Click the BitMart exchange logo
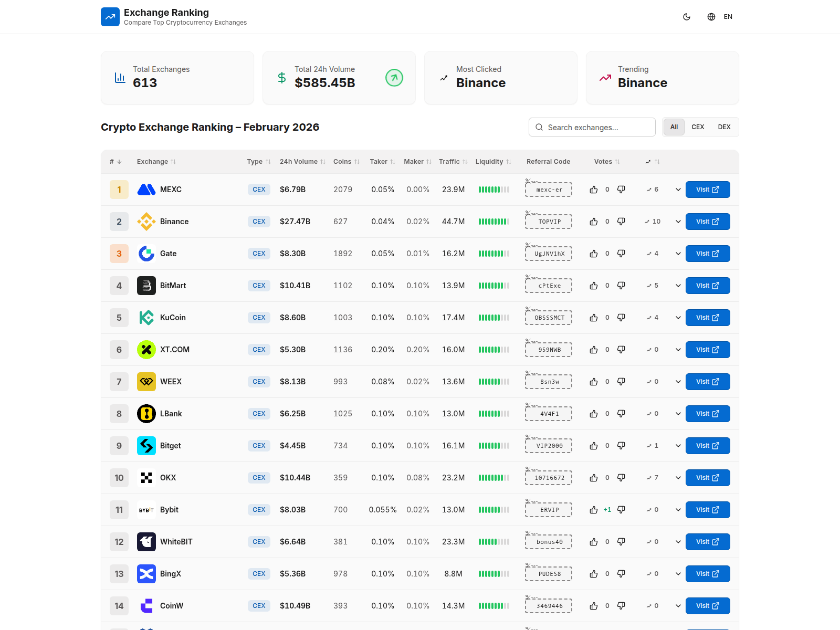This screenshot has height=630, width=840. click(146, 286)
